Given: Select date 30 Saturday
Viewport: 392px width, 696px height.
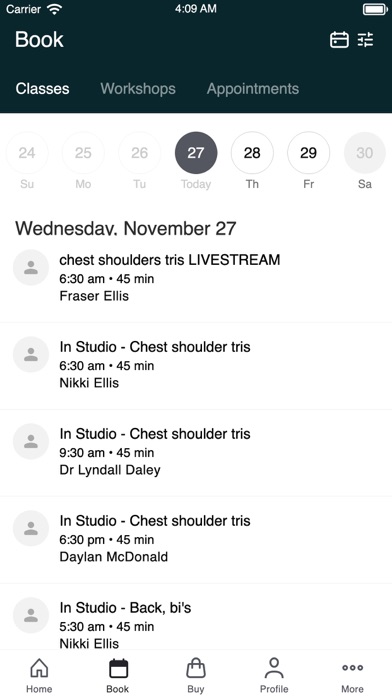Looking at the screenshot, I should [365, 153].
